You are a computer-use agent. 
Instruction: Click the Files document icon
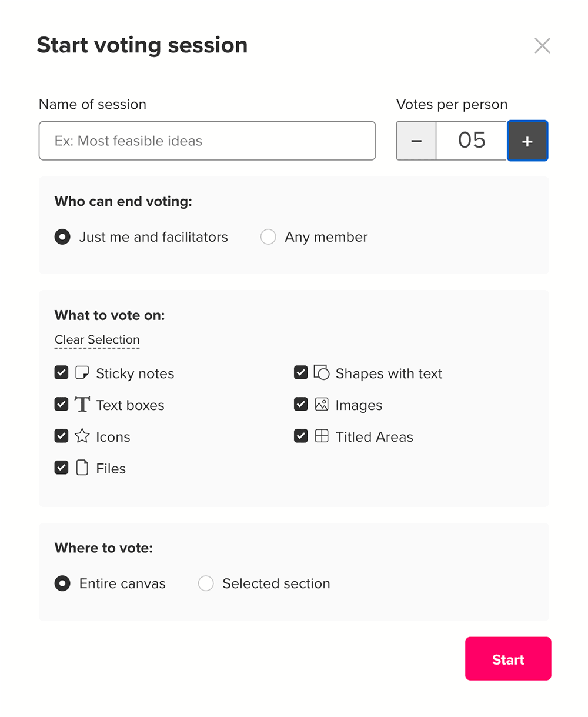[82, 468]
